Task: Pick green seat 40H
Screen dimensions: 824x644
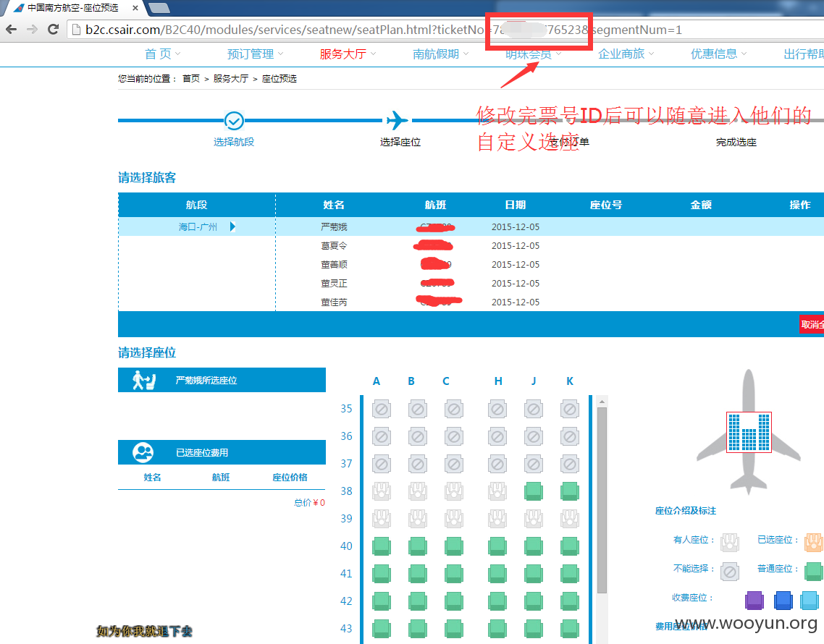Action: tap(497, 546)
